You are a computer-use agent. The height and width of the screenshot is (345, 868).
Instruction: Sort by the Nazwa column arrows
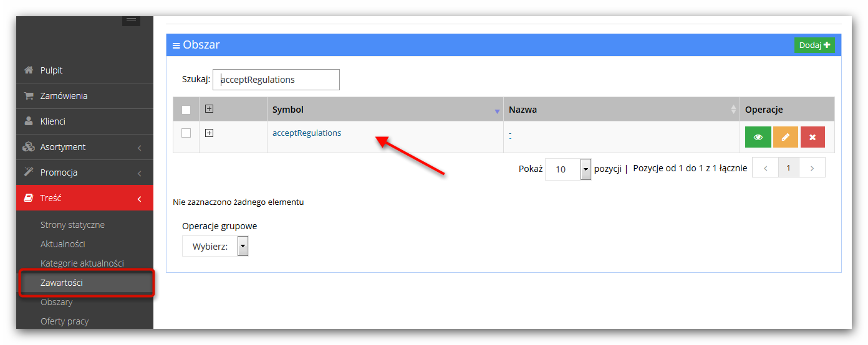pyautogui.click(x=733, y=110)
